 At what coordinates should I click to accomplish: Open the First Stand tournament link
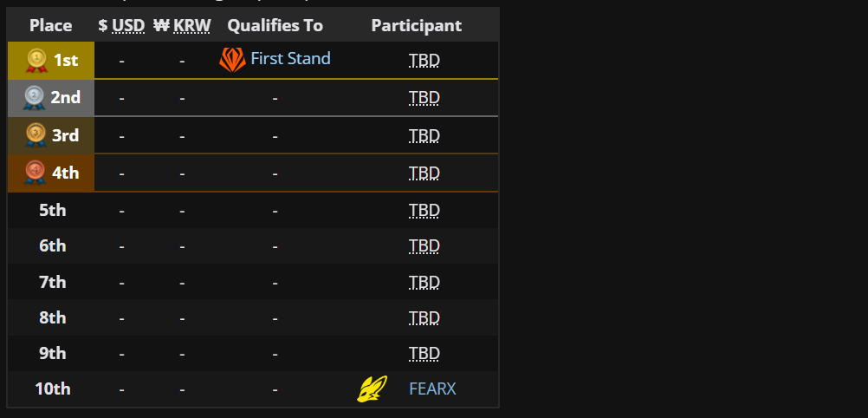[290, 58]
